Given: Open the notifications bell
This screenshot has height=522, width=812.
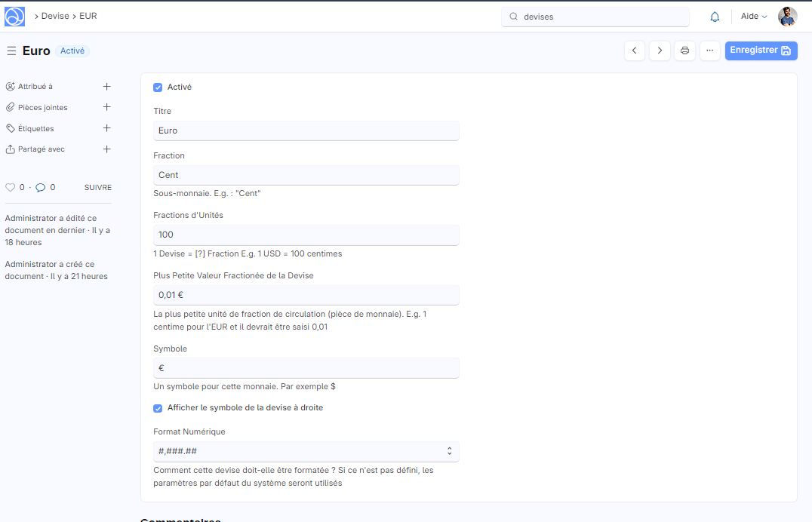Looking at the screenshot, I should click(x=715, y=17).
